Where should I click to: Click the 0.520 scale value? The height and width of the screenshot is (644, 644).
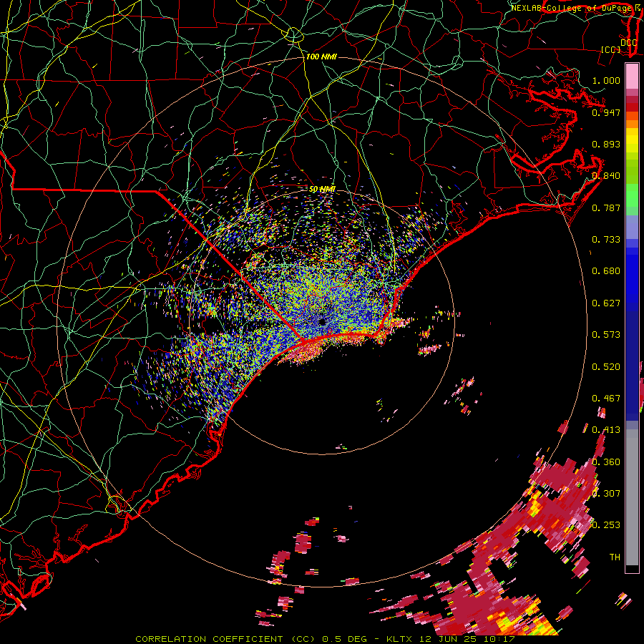point(606,367)
